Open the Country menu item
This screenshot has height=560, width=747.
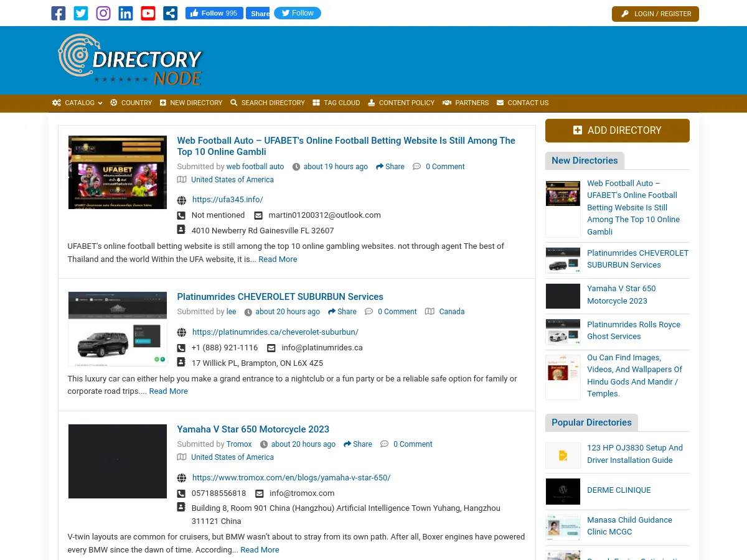(131, 103)
